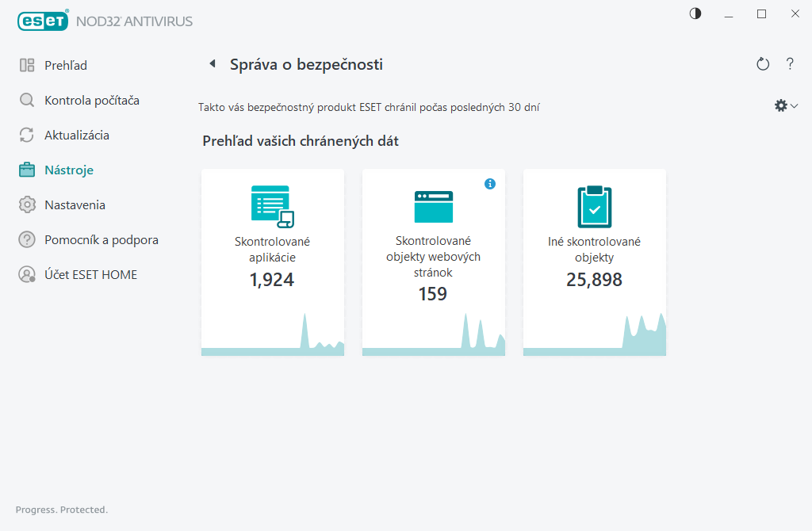Viewport: 812px width, 531px height.
Task: Click the Aktualizácia refresh arrows icon
Action: 27,136
